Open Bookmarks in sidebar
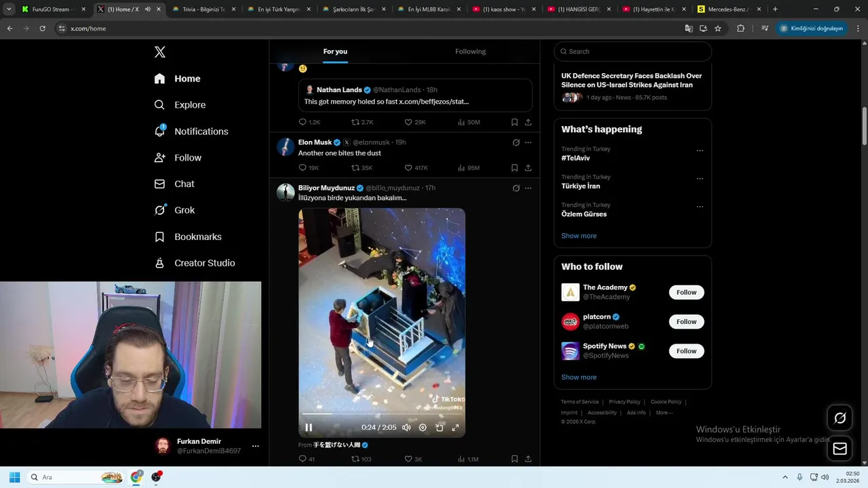Image resolution: width=868 pixels, height=488 pixels. [188, 237]
